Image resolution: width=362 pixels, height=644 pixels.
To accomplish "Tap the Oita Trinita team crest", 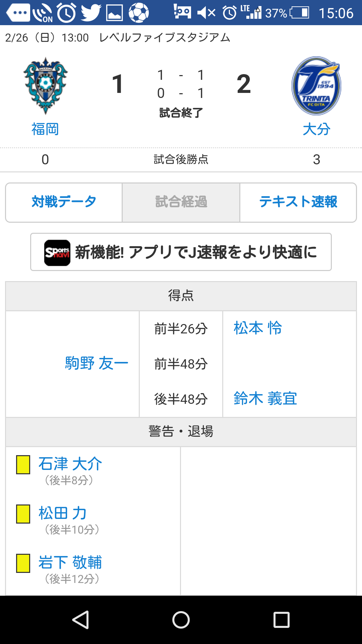I will 316,86.
